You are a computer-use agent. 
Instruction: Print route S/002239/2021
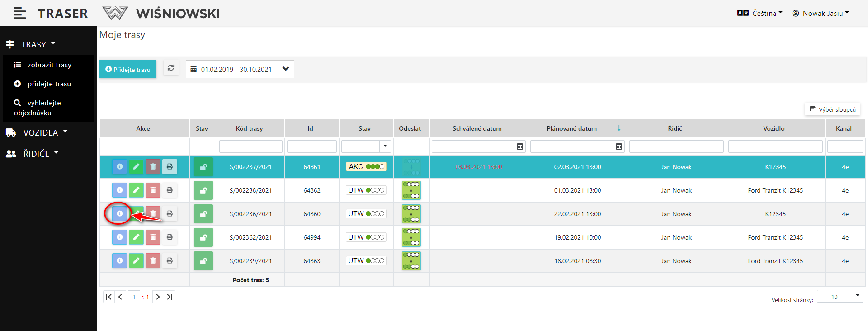[170, 261]
